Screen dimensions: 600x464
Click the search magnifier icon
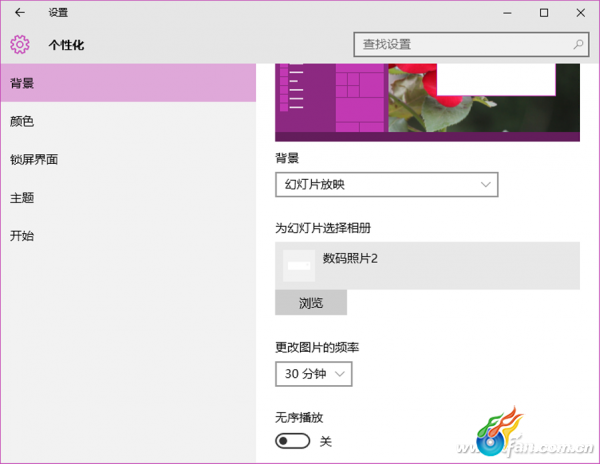(x=578, y=44)
